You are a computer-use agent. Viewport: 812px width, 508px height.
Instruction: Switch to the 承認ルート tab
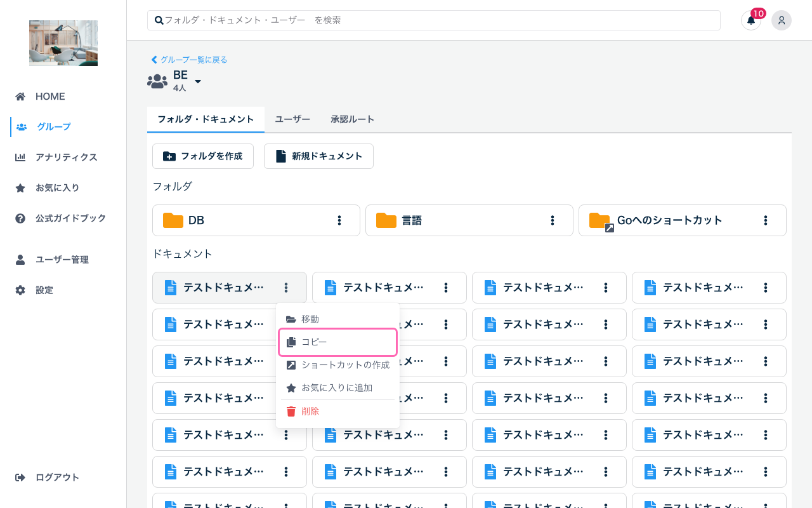click(x=353, y=119)
